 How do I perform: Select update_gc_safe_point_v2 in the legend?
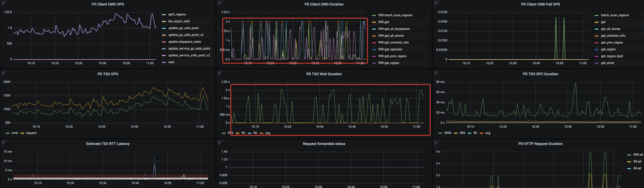tap(186, 35)
